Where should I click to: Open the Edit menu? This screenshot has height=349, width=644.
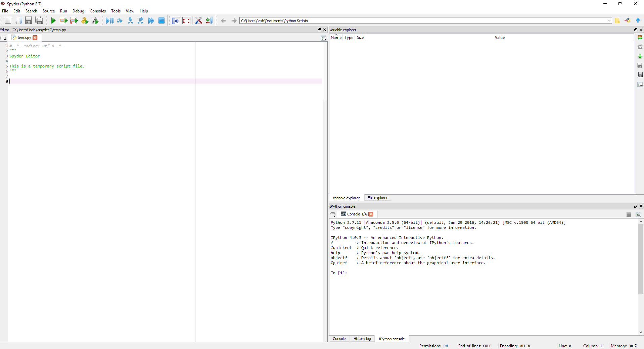coord(17,11)
